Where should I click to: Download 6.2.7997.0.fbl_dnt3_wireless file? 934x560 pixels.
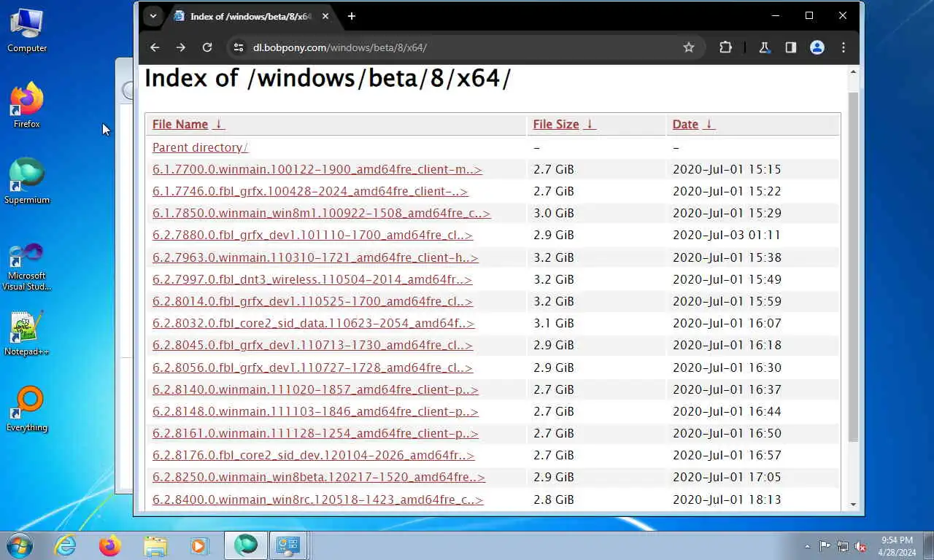[312, 279]
